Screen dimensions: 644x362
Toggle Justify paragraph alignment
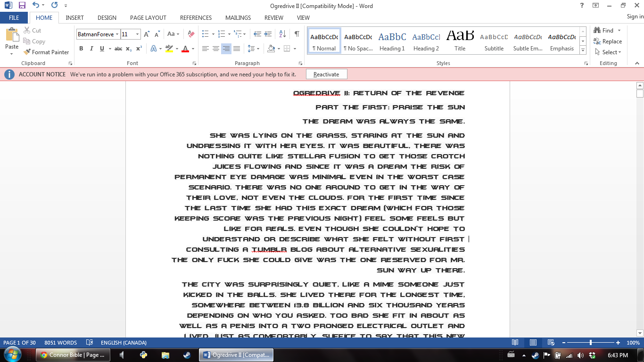237,49
